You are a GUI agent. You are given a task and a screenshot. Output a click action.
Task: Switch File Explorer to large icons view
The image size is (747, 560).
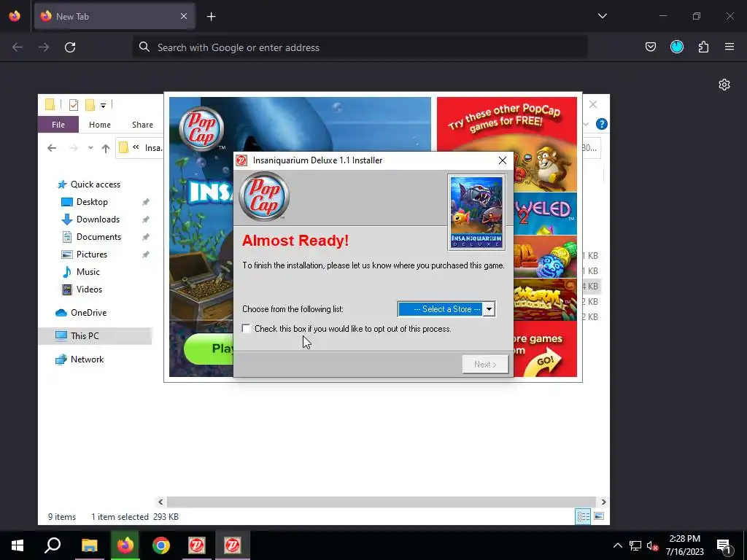click(x=599, y=516)
